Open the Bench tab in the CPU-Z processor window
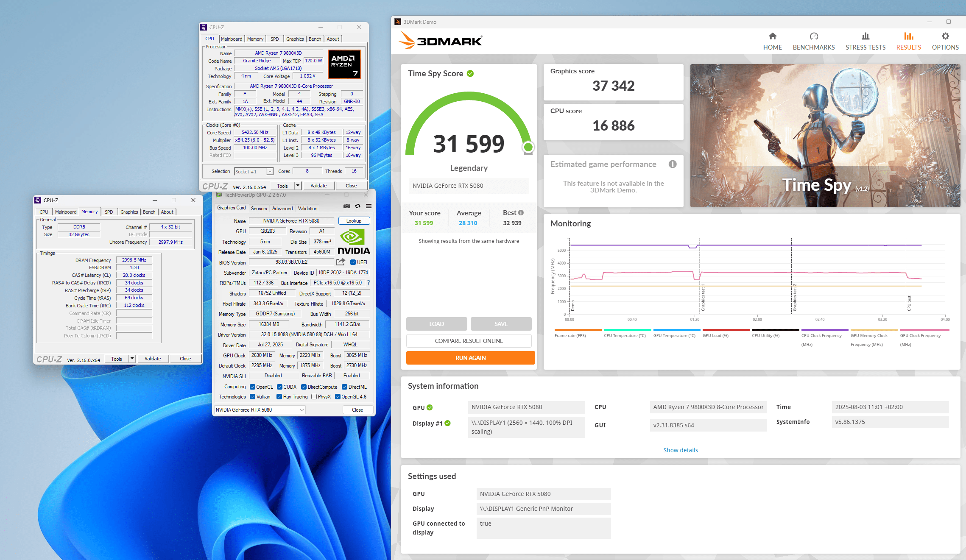Image resolution: width=966 pixels, height=560 pixels. tap(315, 39)
